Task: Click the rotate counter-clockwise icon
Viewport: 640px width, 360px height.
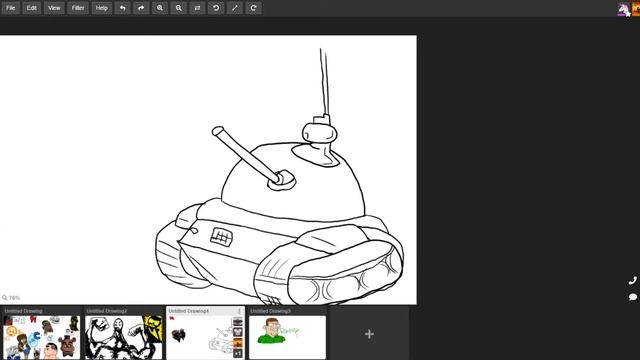Action: pos(216,8)
